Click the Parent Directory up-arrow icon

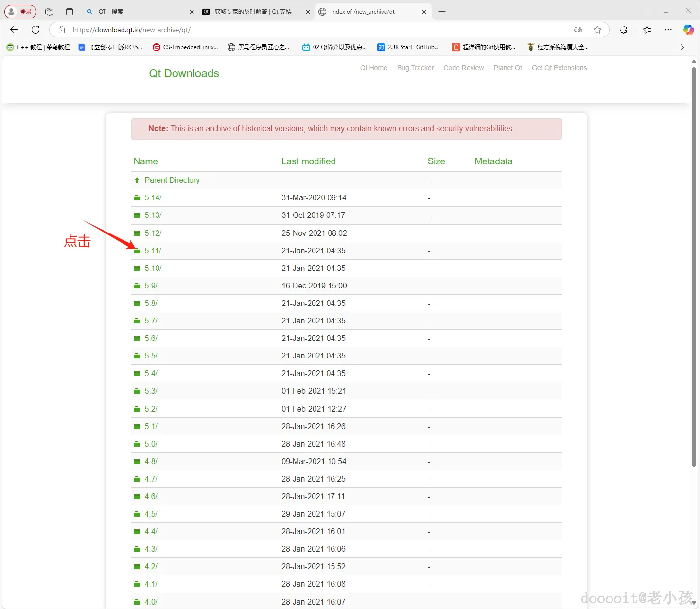point(137,180)
